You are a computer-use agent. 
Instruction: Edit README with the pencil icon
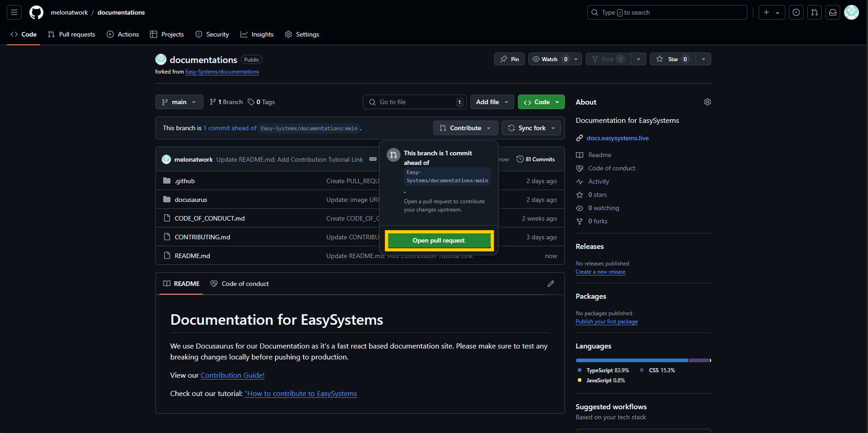[x=550, y=284]
